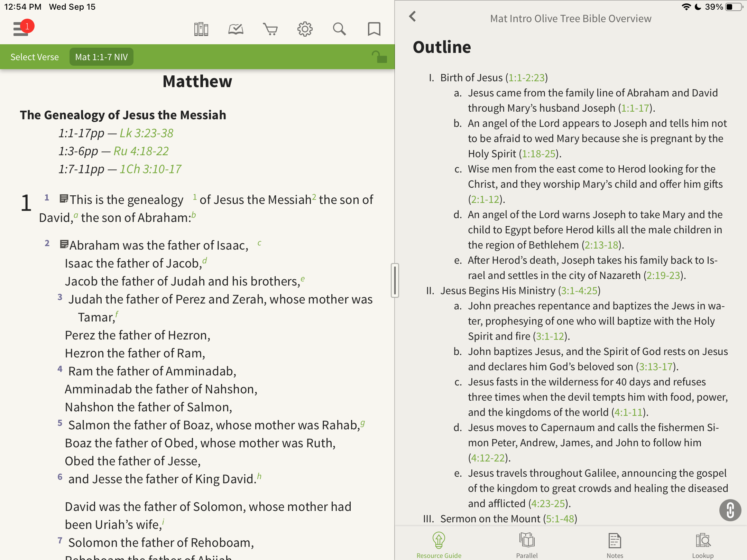
Task: Open footnote 2 after 'Messiah'
Action: pyautogui.click(x=314, y=197)
